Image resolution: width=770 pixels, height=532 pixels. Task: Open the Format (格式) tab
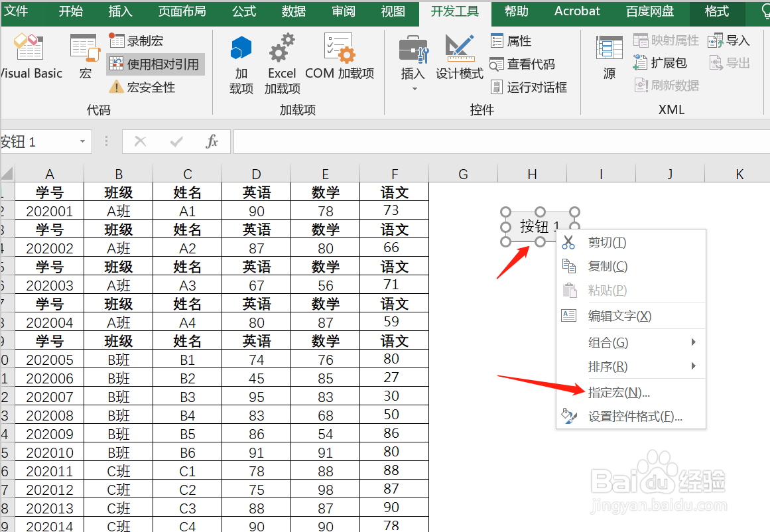[716, 11]
